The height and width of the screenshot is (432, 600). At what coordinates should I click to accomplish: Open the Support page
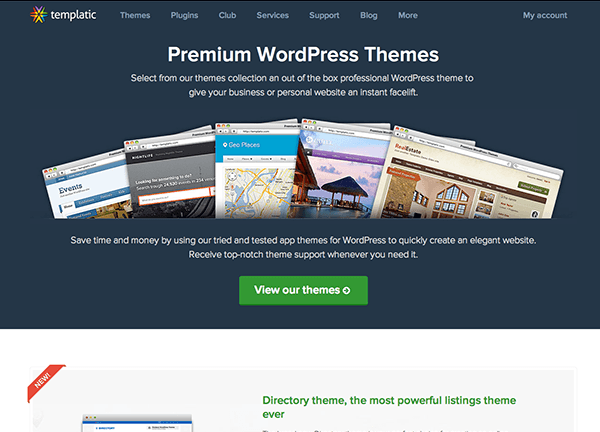323,16
